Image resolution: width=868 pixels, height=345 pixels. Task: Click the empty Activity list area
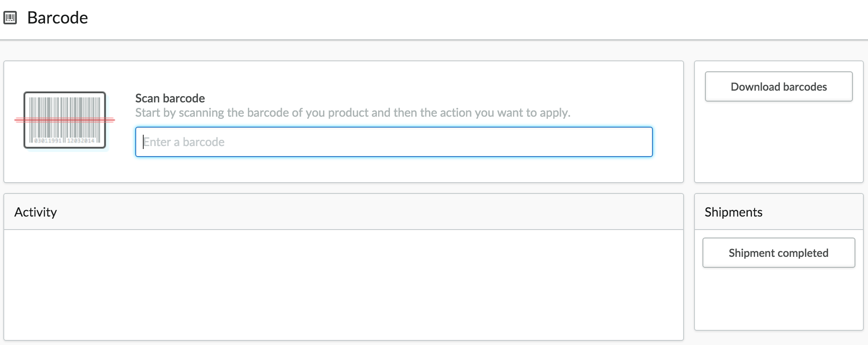(x=344, y=285)
